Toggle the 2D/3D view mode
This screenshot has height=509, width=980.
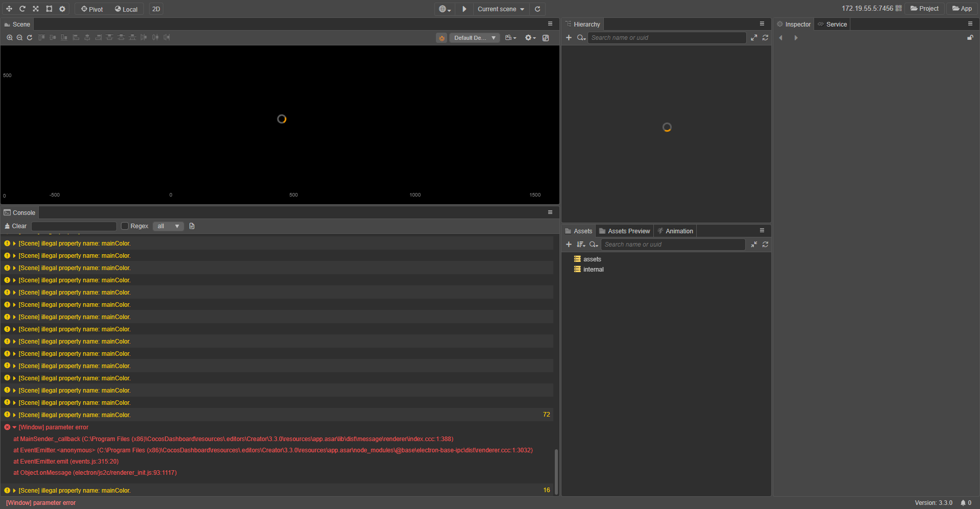[156, 9]
